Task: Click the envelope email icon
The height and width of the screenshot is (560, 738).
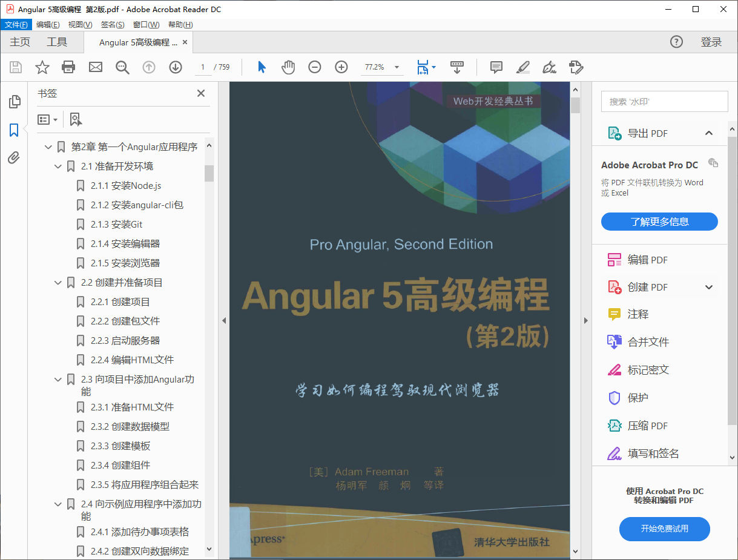Action: [96, 67]
